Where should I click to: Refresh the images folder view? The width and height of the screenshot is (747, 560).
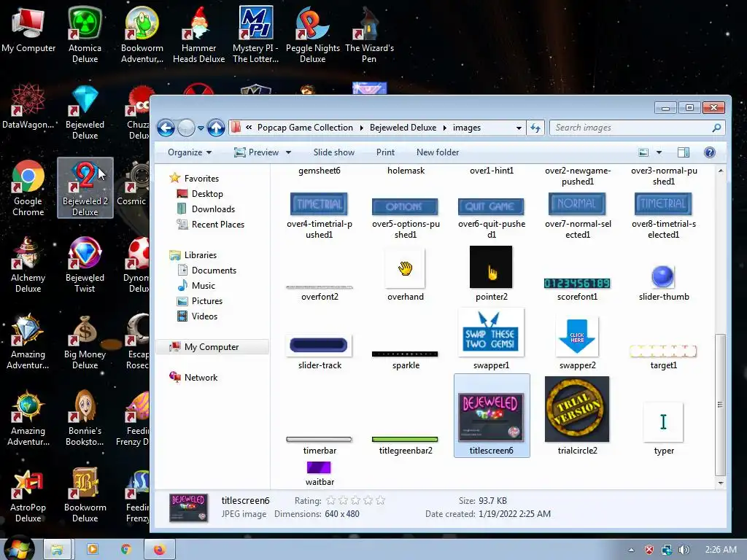(535, 128)
